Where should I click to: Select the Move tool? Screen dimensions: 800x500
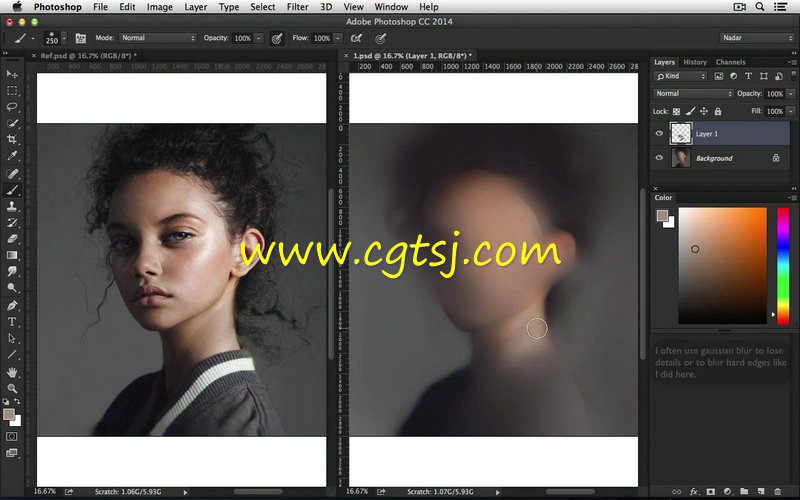coord(12,74)
